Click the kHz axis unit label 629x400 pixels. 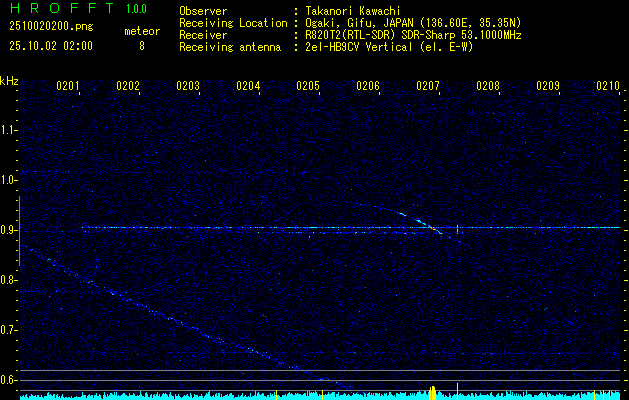coord(9,81)
